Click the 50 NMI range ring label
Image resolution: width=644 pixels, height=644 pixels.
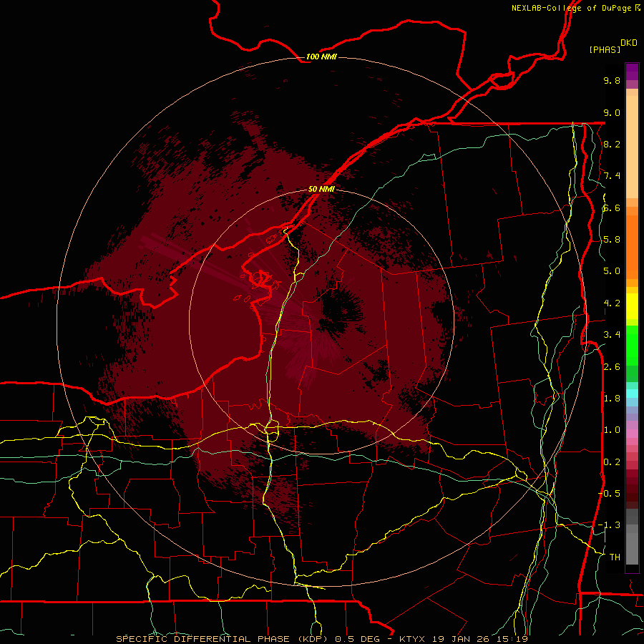(321, 189)
